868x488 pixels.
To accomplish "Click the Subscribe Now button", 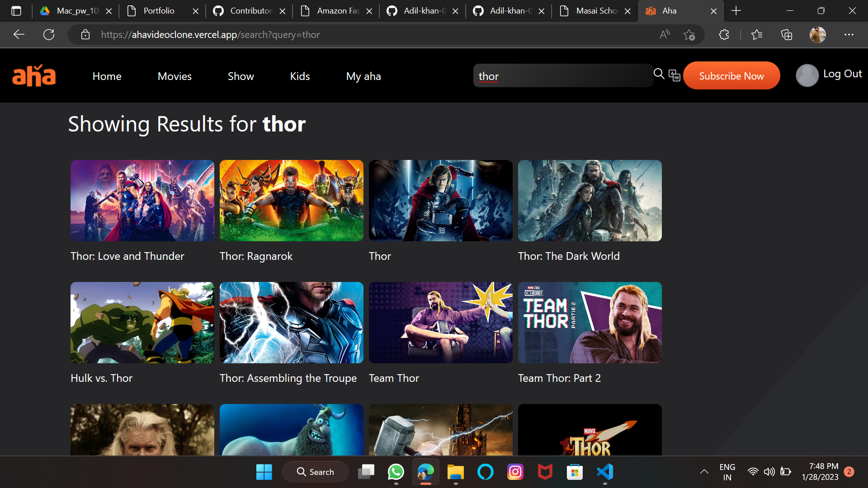I will 731,75.
